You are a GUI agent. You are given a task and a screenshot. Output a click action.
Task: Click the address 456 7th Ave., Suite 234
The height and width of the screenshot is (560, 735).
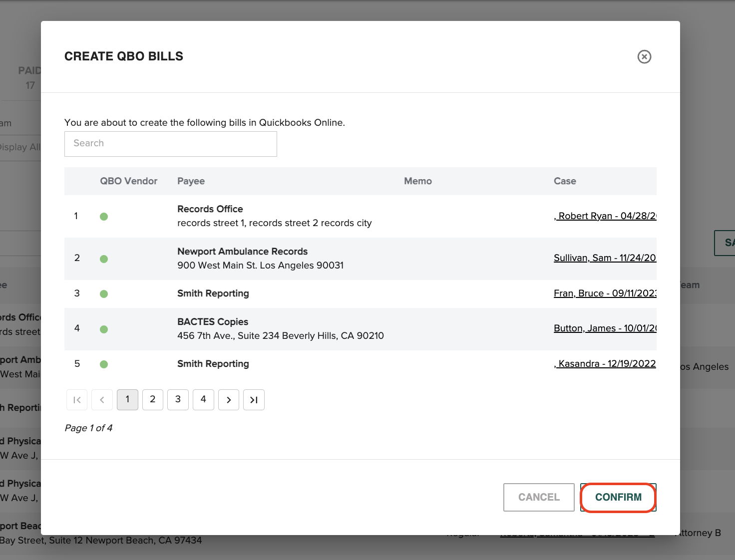coord(280,336)
